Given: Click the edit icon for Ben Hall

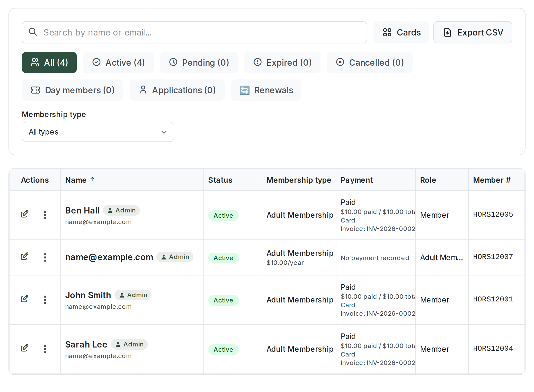Looking at the screenshot, I should tap(25, 214).
